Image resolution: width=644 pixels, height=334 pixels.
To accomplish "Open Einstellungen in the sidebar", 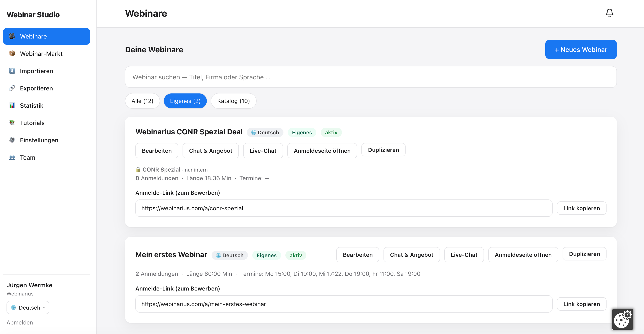I will (x=47, y=140).
